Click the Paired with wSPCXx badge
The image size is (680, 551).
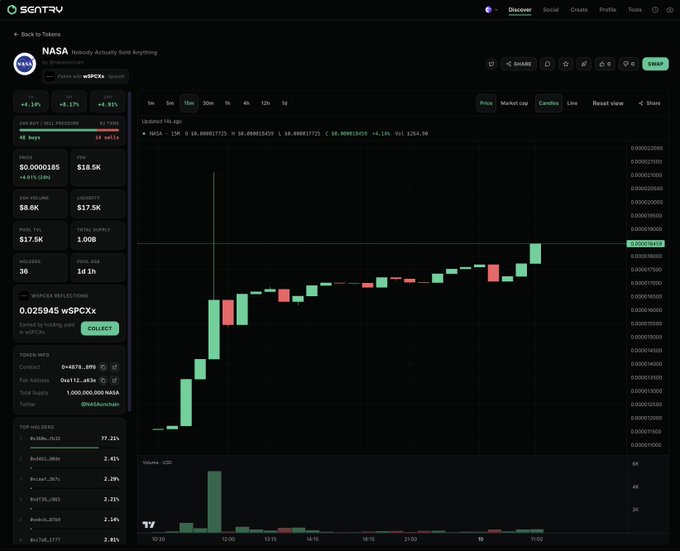tap(85, 76)
